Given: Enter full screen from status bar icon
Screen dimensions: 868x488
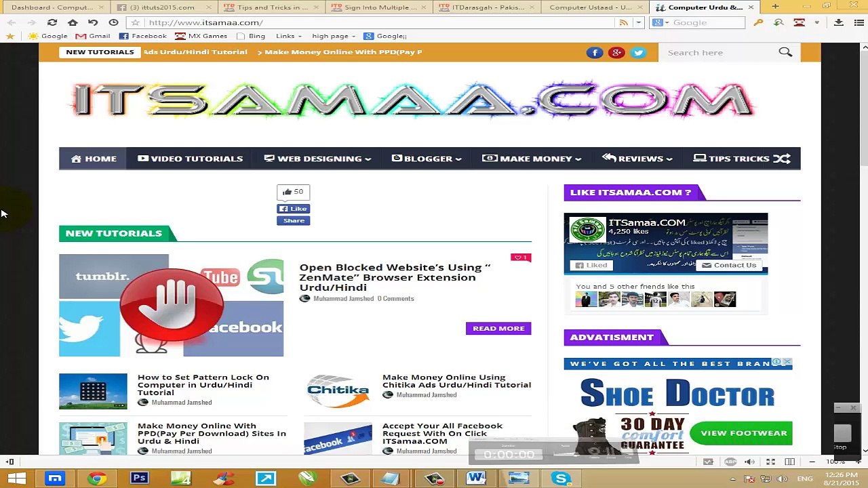Looking at the screenshot, I should (x=770, y=462).
